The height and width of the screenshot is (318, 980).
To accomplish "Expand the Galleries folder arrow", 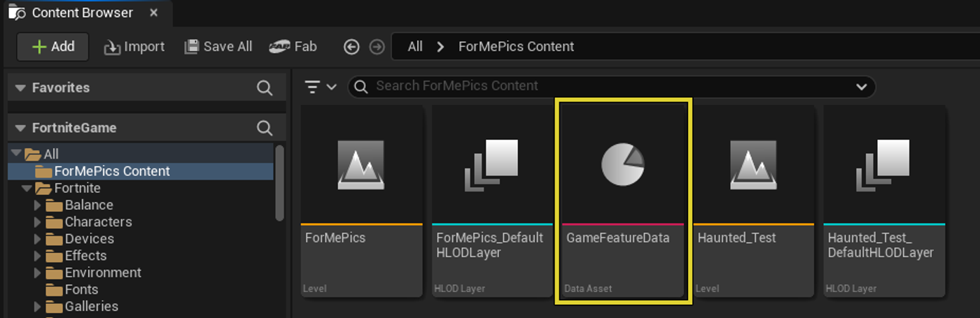I will [x=38, y=307].
